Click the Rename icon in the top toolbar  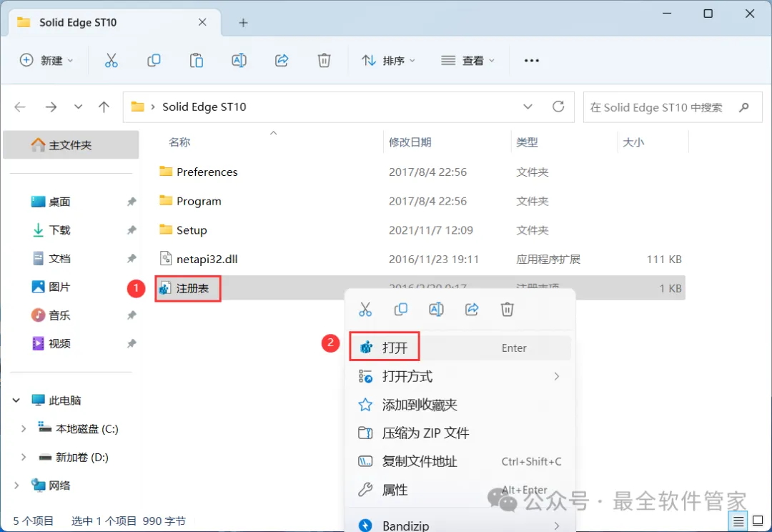point(239,61)
